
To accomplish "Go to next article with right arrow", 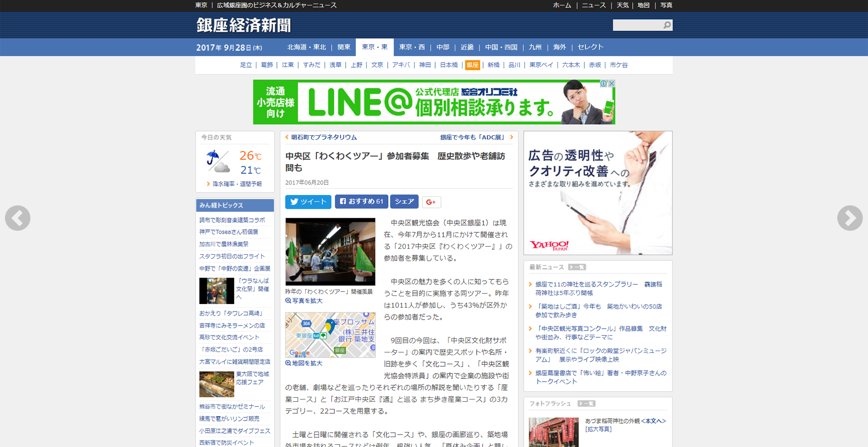I will coord(850,218).
